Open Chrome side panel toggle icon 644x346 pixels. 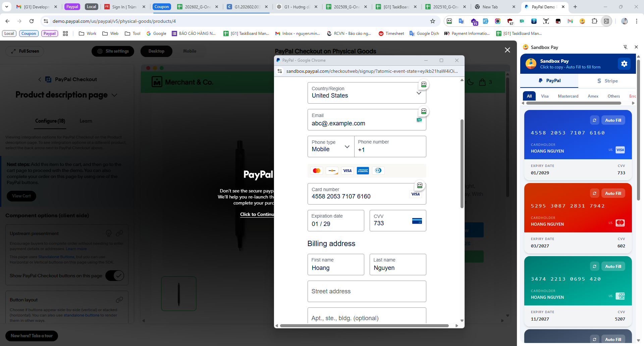(606, 21)
